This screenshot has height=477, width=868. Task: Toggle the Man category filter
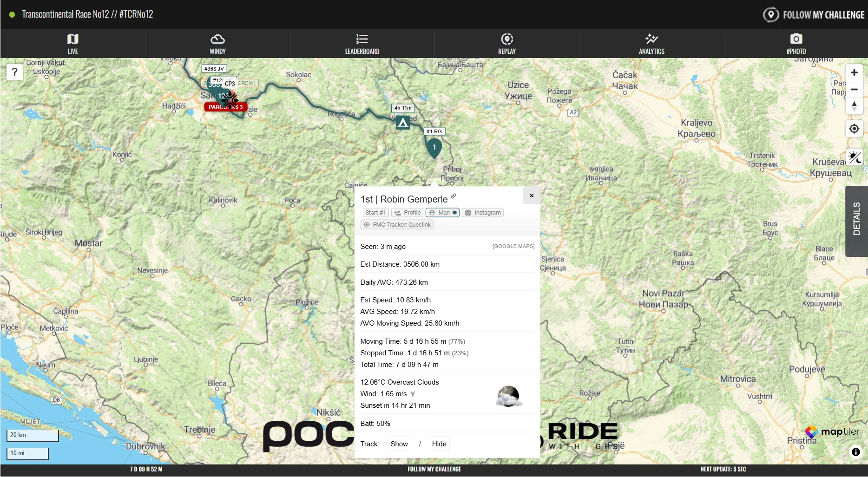pos(443,213)
